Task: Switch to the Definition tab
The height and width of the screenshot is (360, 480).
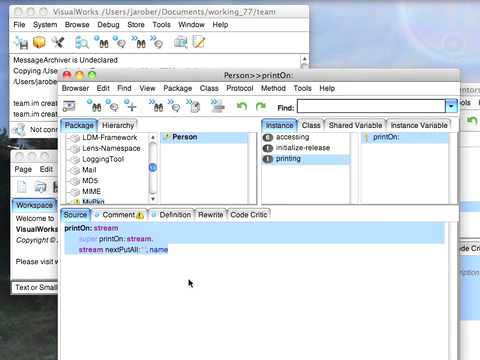Action: coord(171,215)
